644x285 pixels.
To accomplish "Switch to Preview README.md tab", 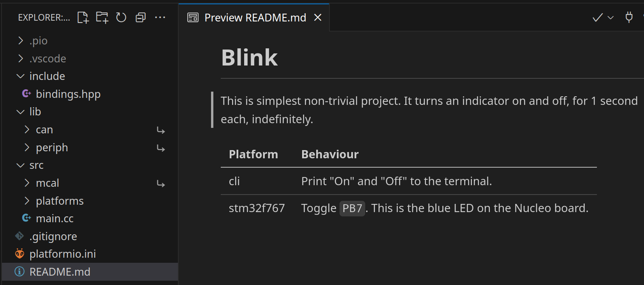I will (x=255, y=18).
